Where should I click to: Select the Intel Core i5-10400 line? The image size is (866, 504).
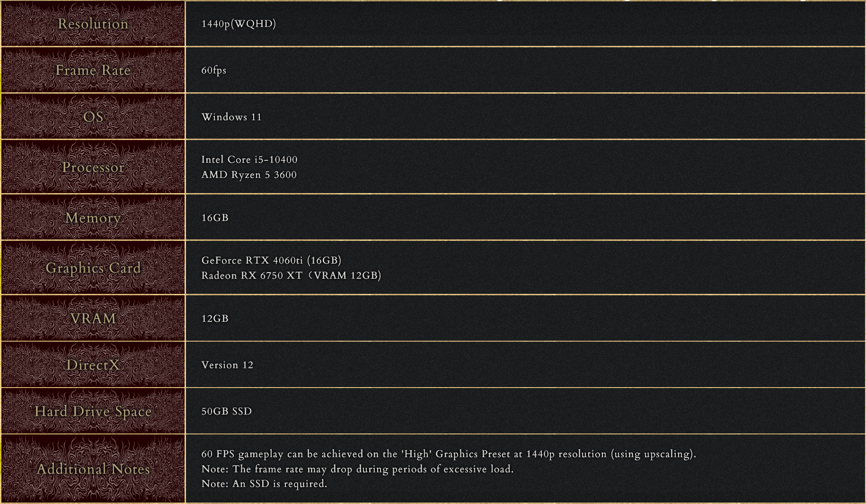pyautogui.click(x=249, y=159)
